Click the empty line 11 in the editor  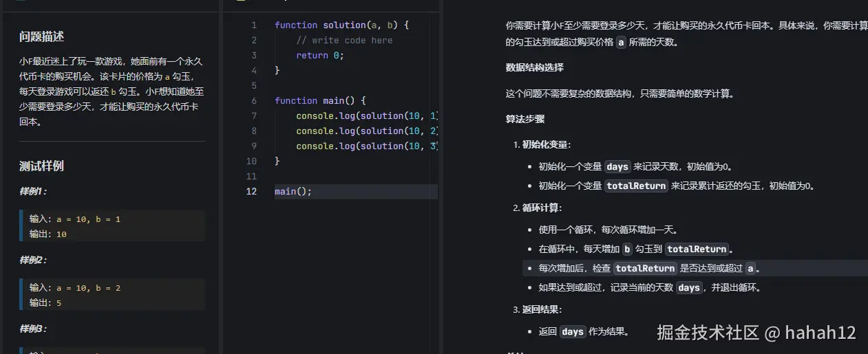344,176
